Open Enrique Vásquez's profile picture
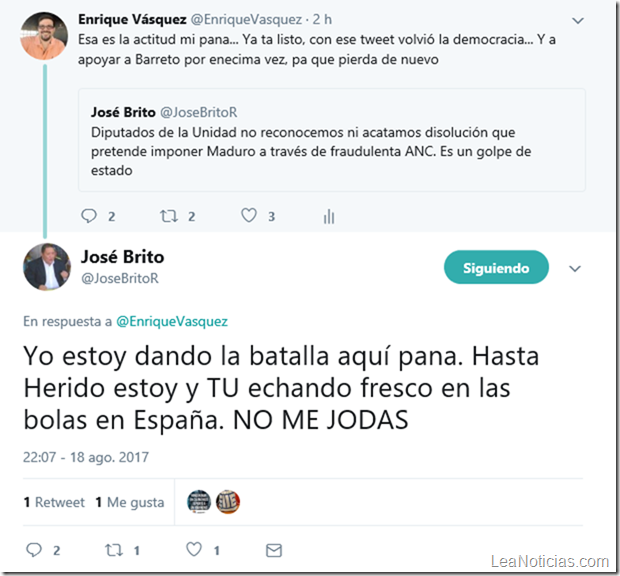 pyautogui.click(x=44, y=36)
